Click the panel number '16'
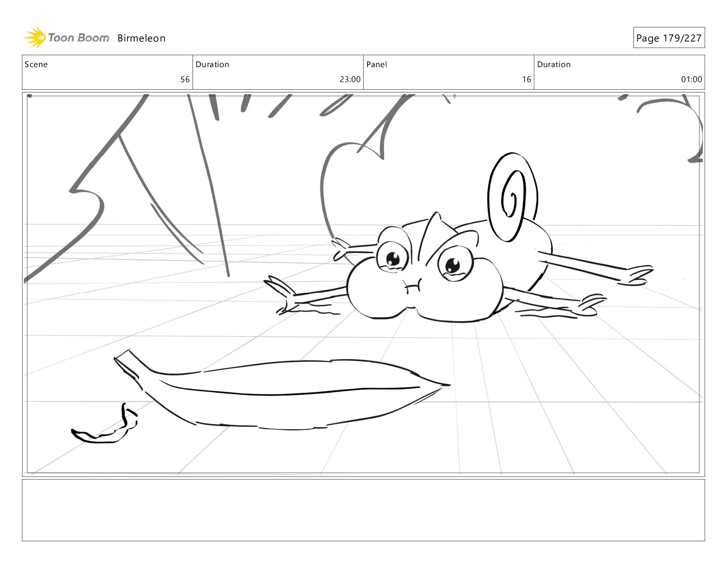Image resolution: width=728 pixels, height=563 pixels. (x=526, y=79)
